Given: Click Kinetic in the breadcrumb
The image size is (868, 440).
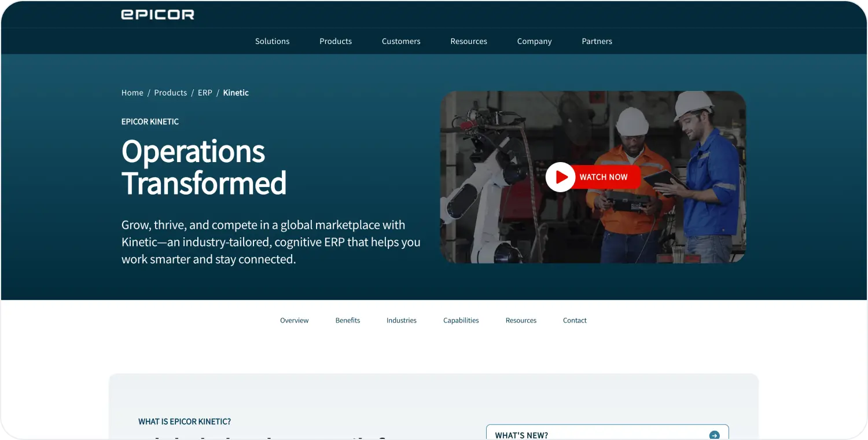Looking at the screenshot, I should [x=236, y=93].
